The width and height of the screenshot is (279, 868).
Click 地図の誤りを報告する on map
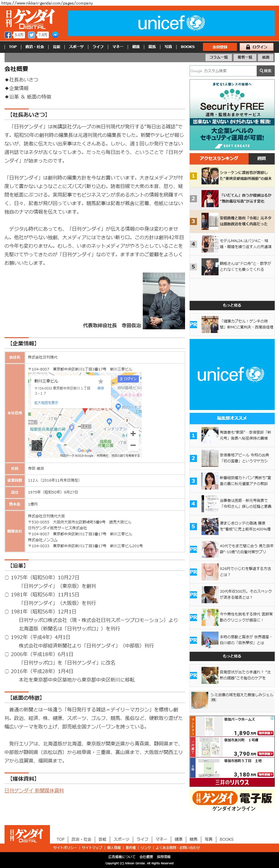click(125, 455)
